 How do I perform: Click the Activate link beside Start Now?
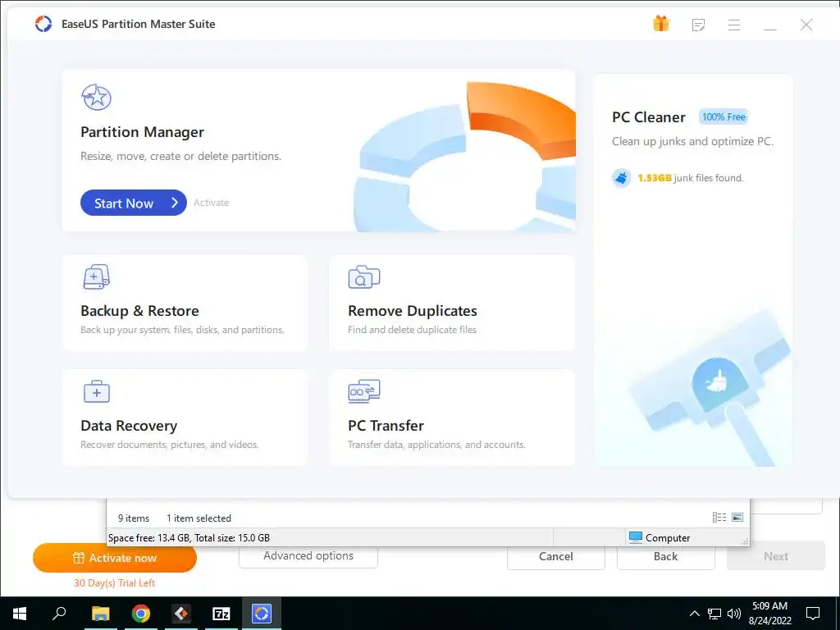point(211,203)
